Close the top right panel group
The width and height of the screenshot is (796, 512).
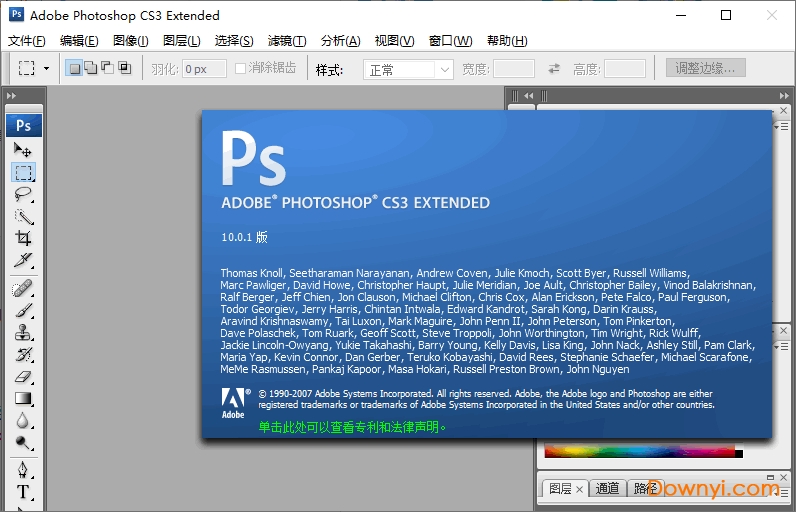(x=784, y=110)
